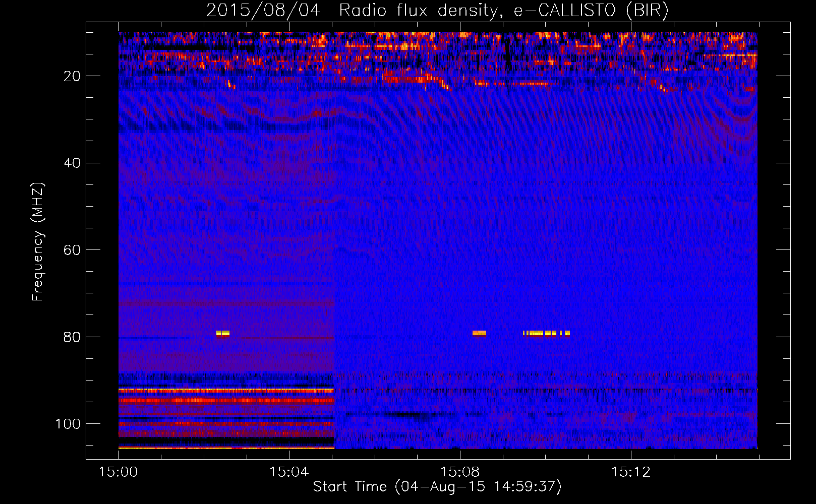
Task: Click the 60 frequency tick label
Action: tap(72, 250)
